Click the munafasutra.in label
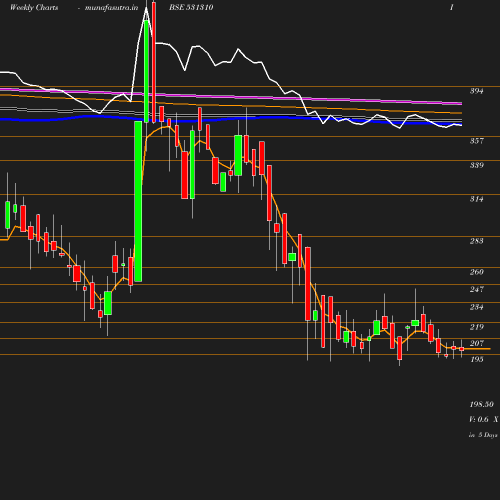This screenshot has height=500, width=500. pyautogui.click(x=111, y=8)
